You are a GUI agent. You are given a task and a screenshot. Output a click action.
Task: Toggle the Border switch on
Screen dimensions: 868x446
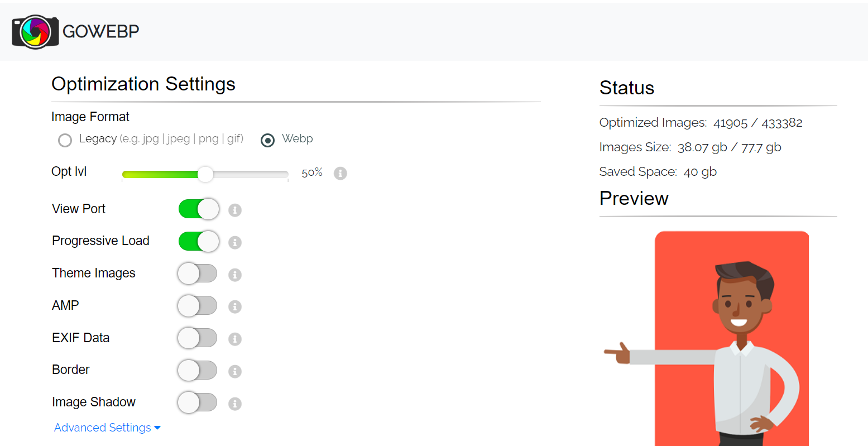(198, 370)
